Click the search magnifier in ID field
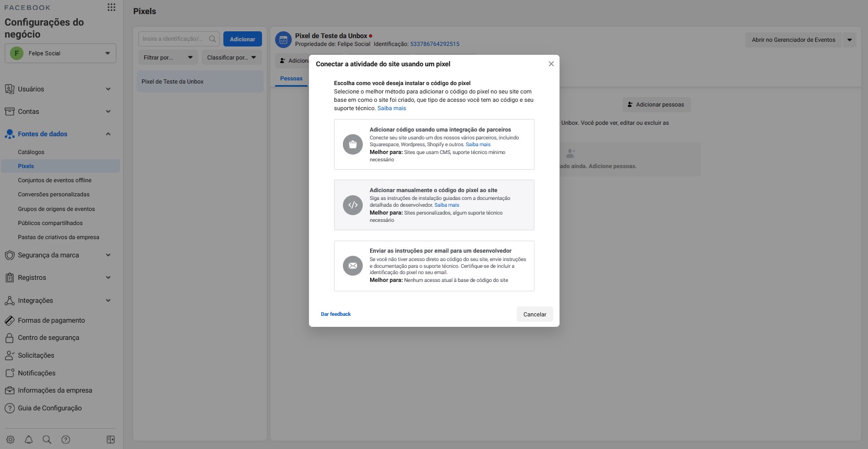868x449 pixels. click(212, 39)
